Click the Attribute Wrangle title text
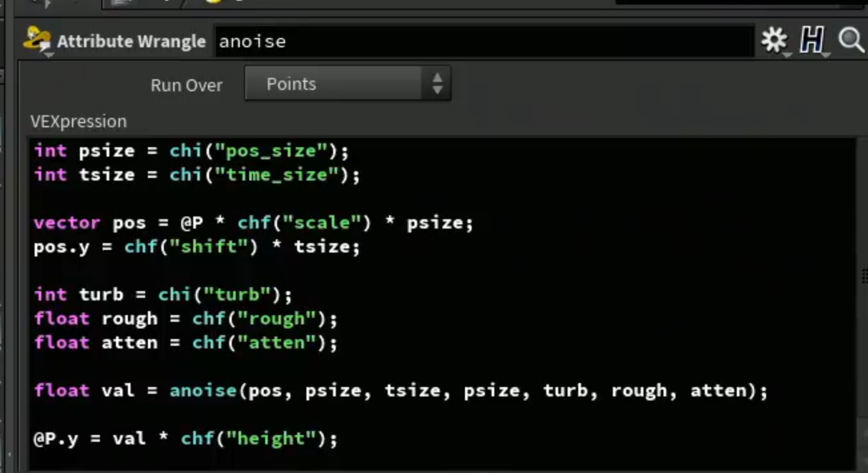 tap(131, 41)
